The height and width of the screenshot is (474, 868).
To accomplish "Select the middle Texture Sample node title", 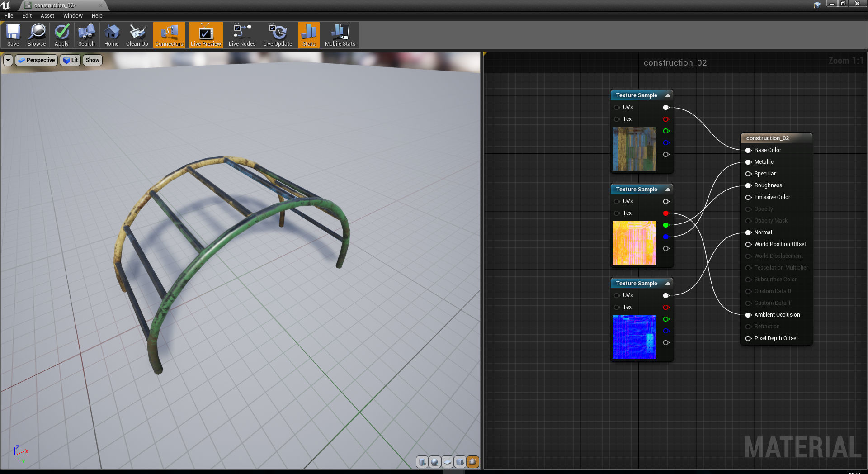I will (637, 189).
